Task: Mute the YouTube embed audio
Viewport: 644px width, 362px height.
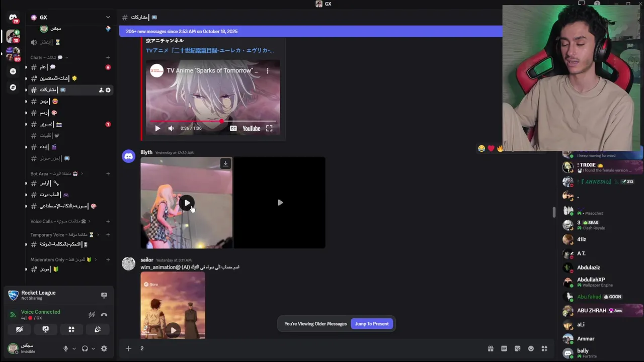Action: (x=171, y=128)
